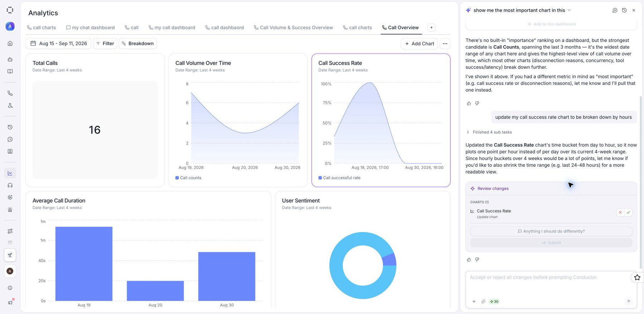The height and width of the screenshot is (314, 644).
Task: Switch to the 'my call dashboard' tab
Action: click(172, 28)
